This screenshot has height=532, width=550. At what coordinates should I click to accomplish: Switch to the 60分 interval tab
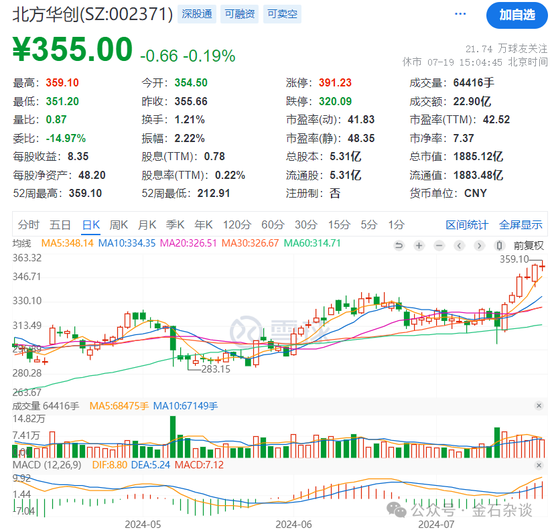pyautogui.click(x=273, y=224)
